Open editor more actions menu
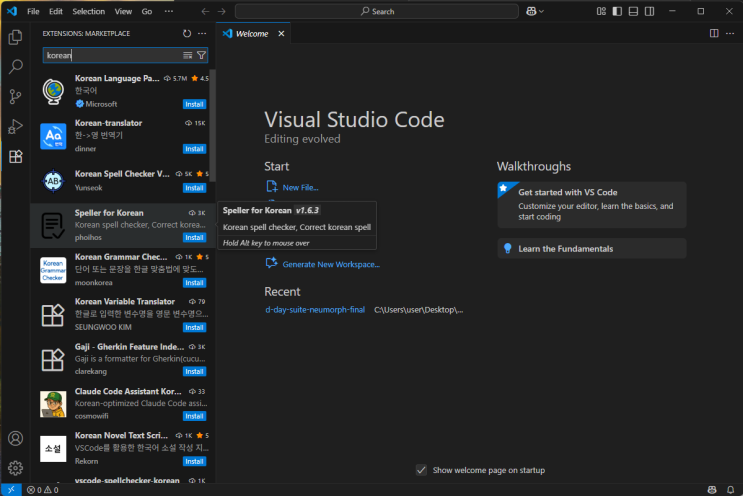 point(730,33)
